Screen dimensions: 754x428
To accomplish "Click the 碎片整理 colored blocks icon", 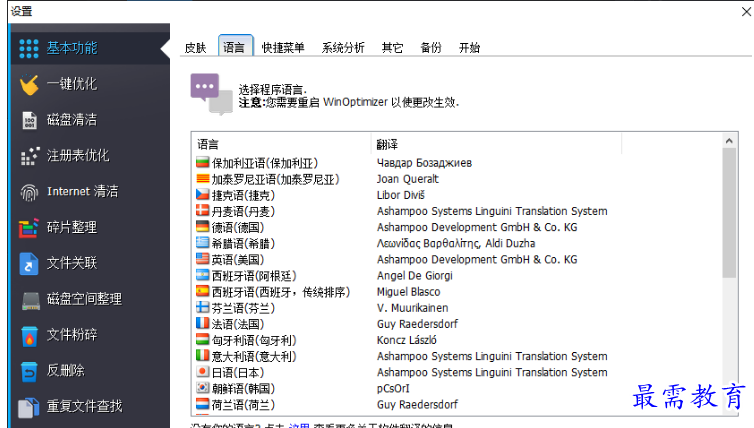I will pyautogui.click(x=29, y=227).
